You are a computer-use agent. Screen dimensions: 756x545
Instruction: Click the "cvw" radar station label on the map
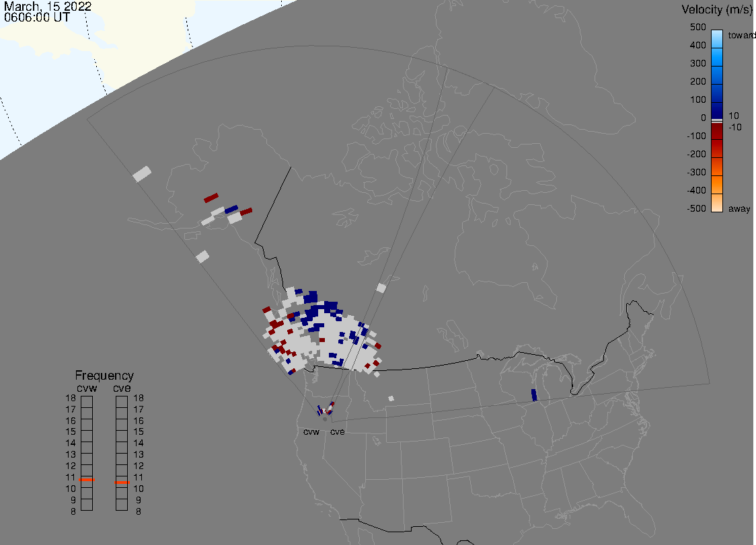311,431
